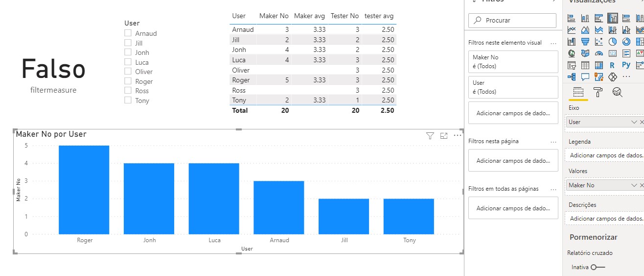
Task: Select the highlighted clustered column chart visualization
Action: 612,18
